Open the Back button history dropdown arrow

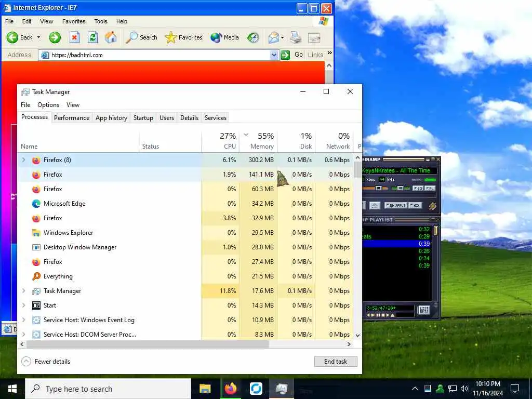(x=38, y=37)
